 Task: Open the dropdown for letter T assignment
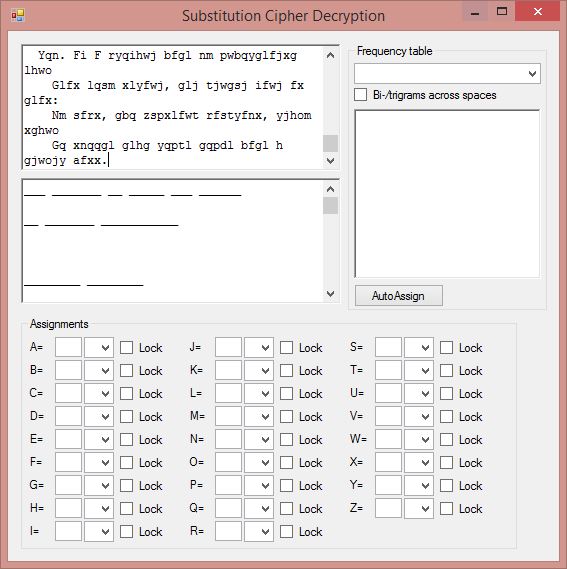425,371
